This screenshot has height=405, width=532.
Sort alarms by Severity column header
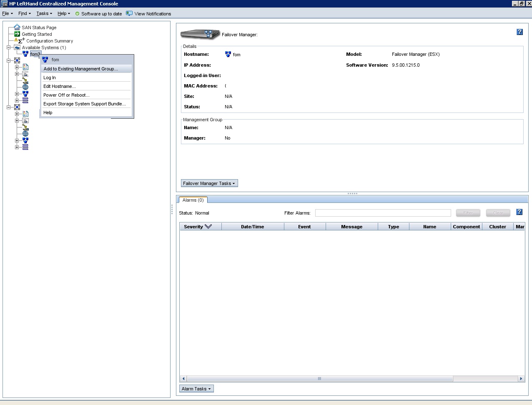pyautogui.click(x=201, y=227)
